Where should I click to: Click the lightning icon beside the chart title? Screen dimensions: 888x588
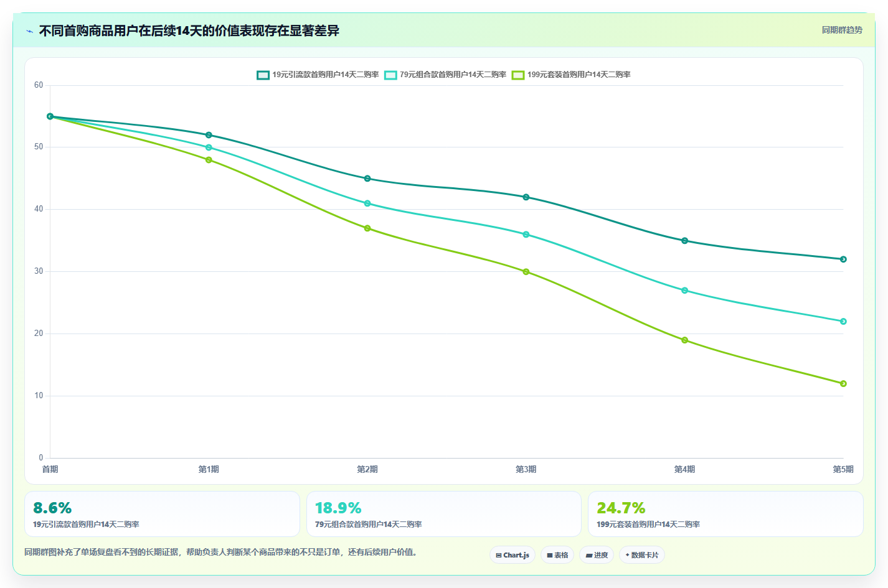click(29, 31)
